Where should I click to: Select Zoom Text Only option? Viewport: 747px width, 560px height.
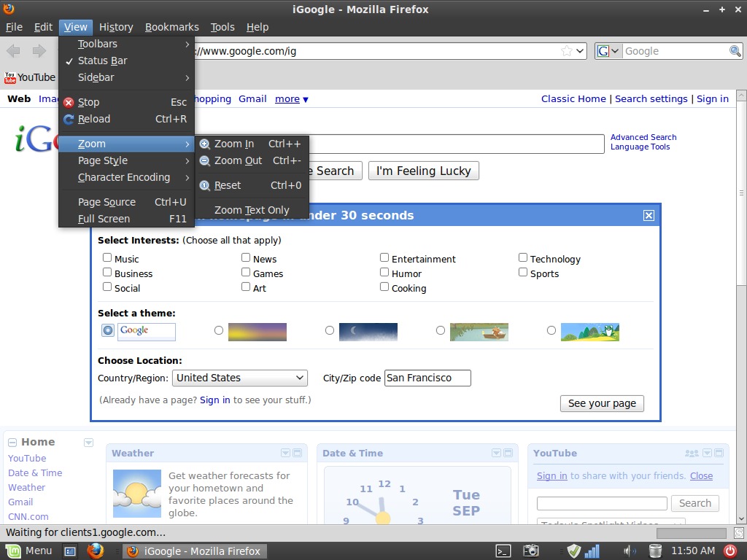(252, 210)
